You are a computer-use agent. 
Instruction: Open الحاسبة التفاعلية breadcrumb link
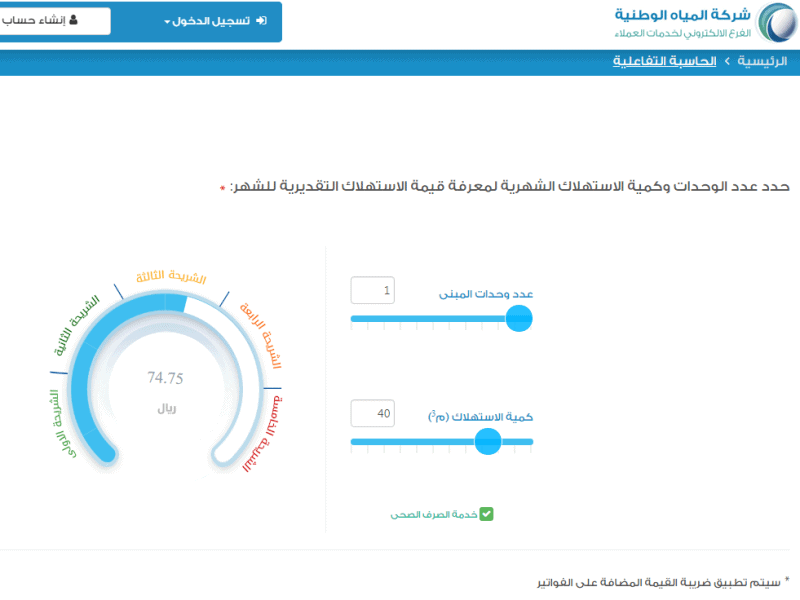664,61
